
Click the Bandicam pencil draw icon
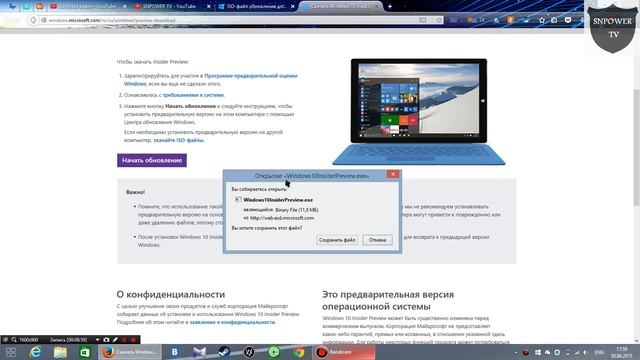(x=115, y=340)
